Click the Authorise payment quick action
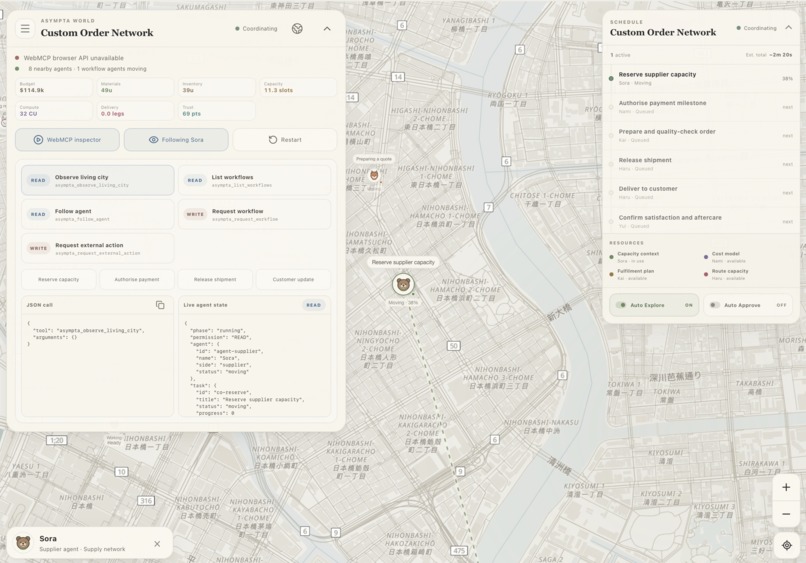806x563 pixels. coord(137,280)
